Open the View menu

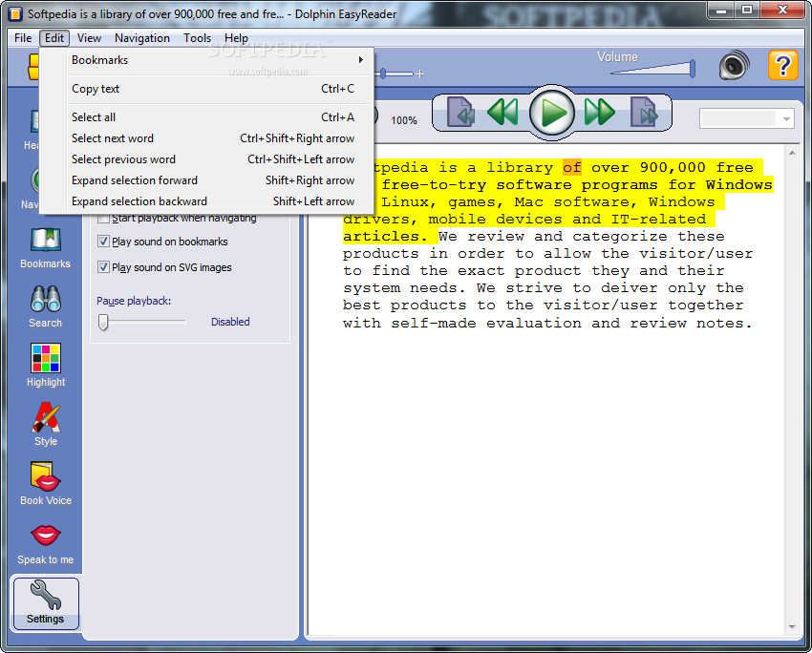(x=89, y=38)
